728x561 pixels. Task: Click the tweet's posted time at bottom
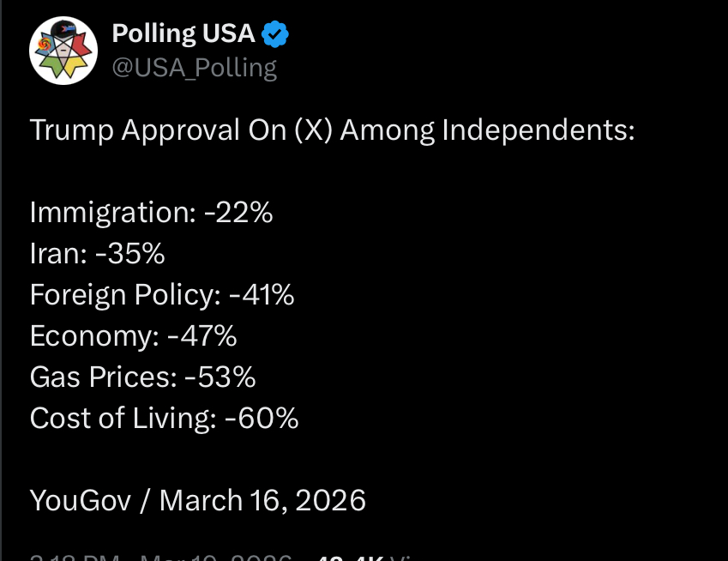(77, 556)
